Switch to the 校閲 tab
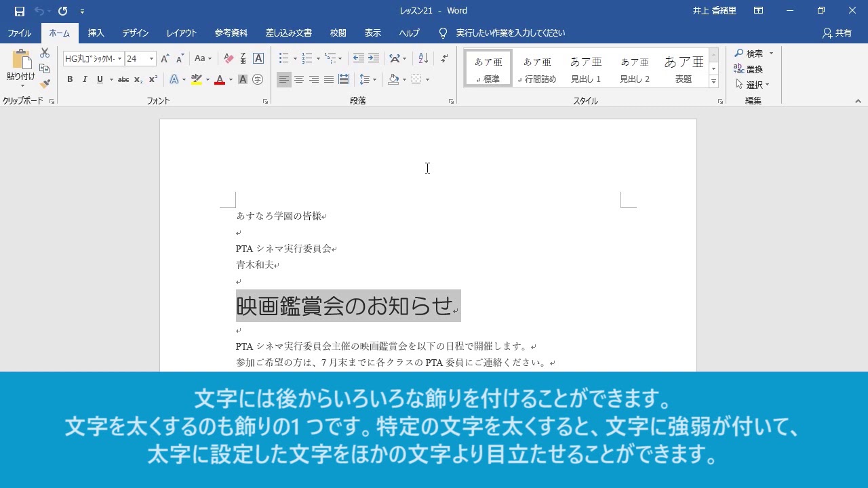The height and width of the screenshot is (488, 868). [338, 33]
